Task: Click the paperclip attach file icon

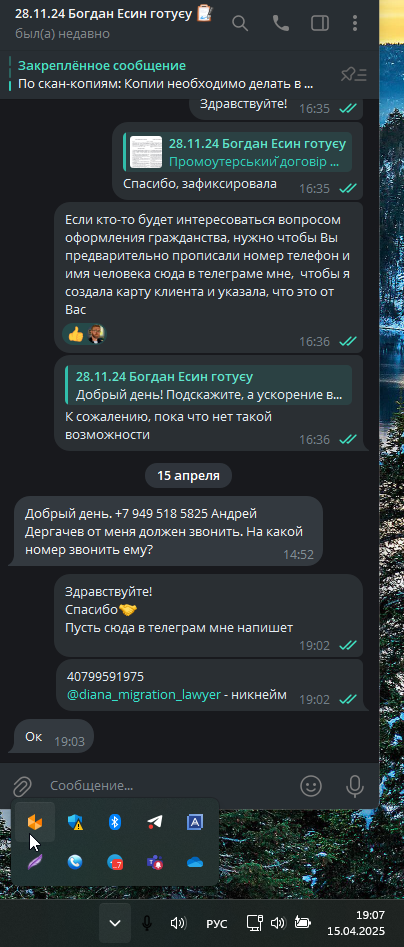Action: click(x=22, y=786)
